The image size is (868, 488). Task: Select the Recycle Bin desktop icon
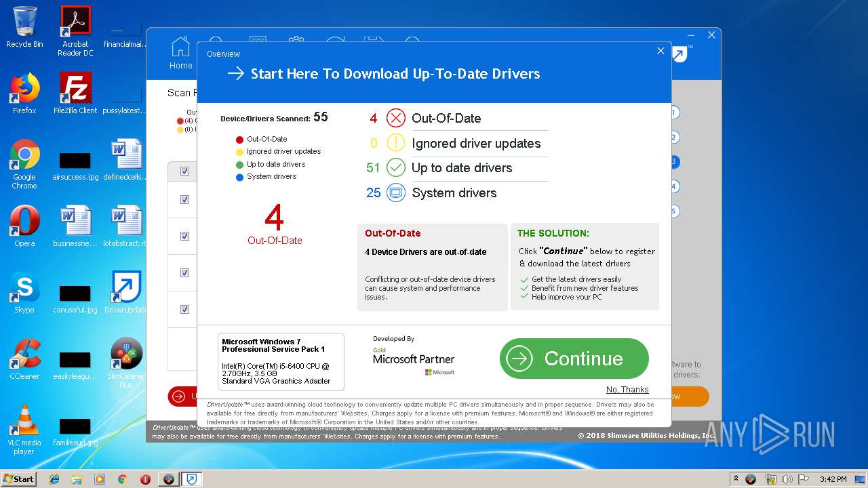pos(24,27)
